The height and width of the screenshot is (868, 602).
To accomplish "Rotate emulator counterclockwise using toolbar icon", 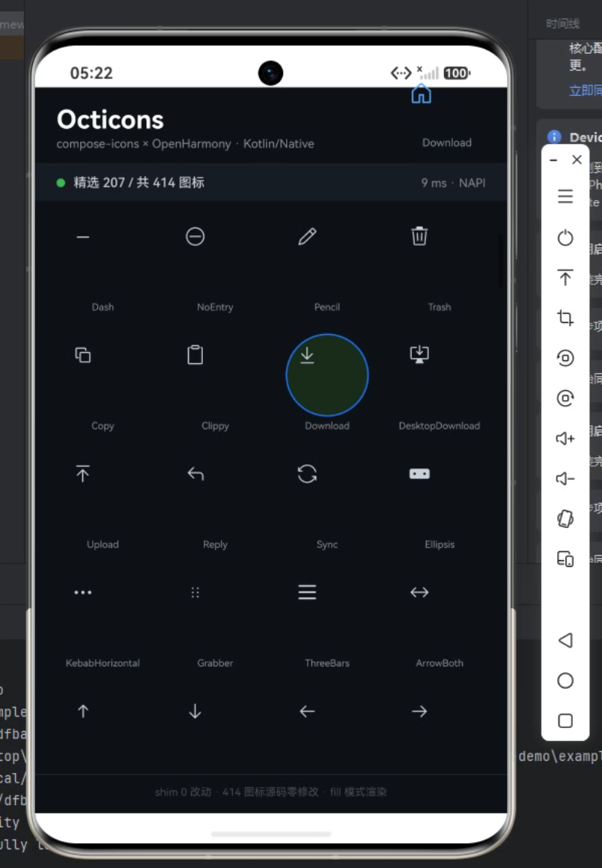I will tap(565, 358).
